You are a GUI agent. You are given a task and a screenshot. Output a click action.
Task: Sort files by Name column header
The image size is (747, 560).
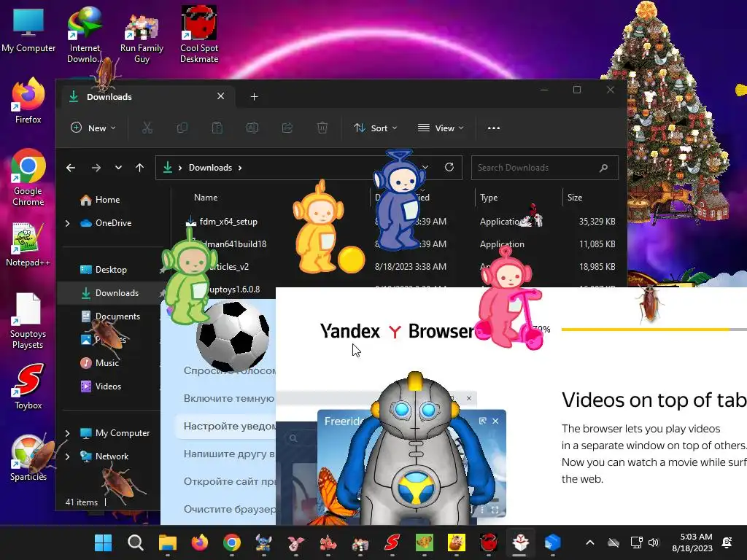coord(206,197)
